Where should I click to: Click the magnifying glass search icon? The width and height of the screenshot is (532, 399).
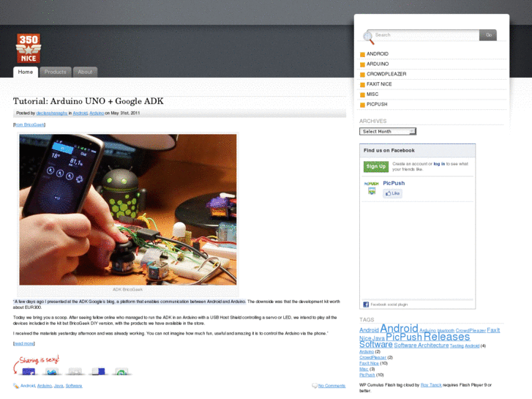coord(368,37)
